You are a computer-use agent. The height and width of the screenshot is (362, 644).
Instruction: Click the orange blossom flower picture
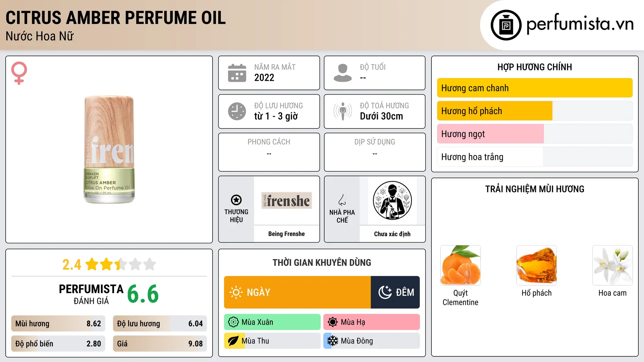[x=613, y=265]
